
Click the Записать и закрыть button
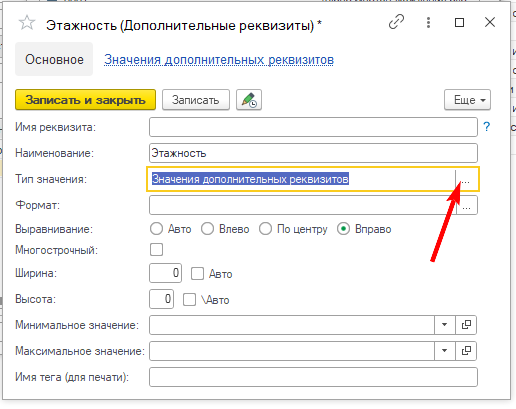click(x=85, y=100)
